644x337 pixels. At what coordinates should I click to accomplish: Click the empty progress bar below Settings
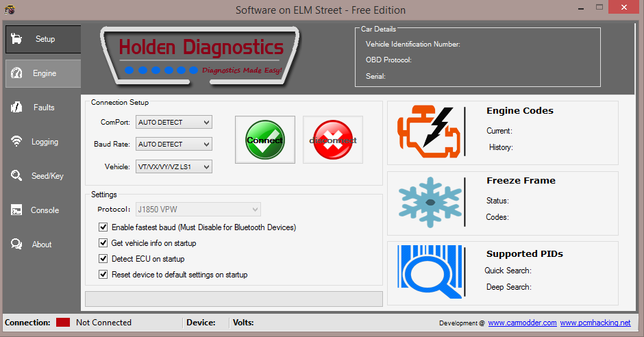[234, 299]
